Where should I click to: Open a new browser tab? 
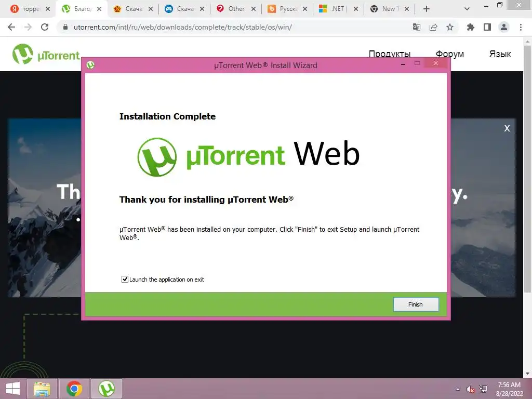tap(427, 9)
